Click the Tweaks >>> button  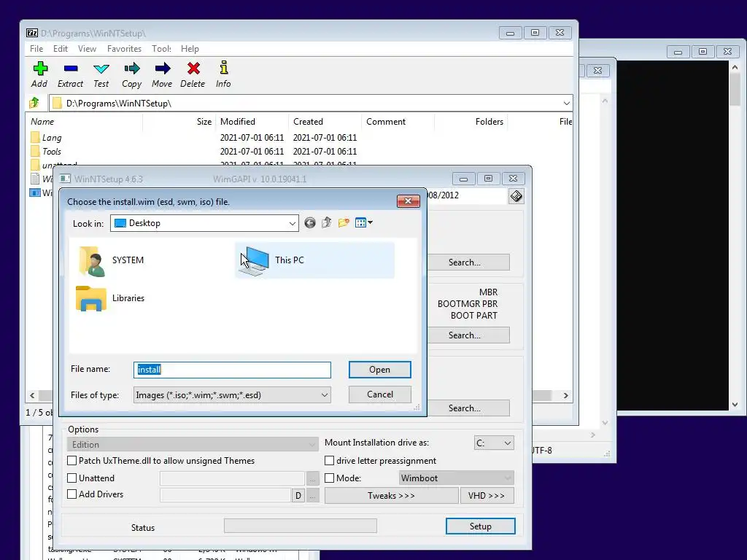pyautogui.click(x=391, y=496)
